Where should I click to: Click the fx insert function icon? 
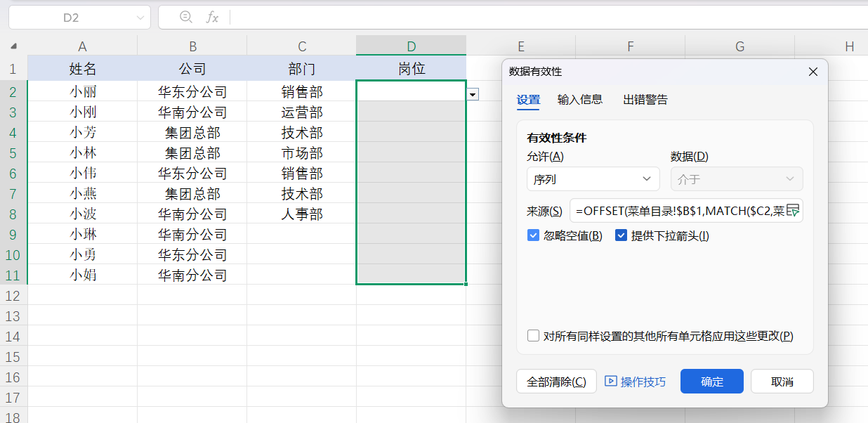[213, 18]
